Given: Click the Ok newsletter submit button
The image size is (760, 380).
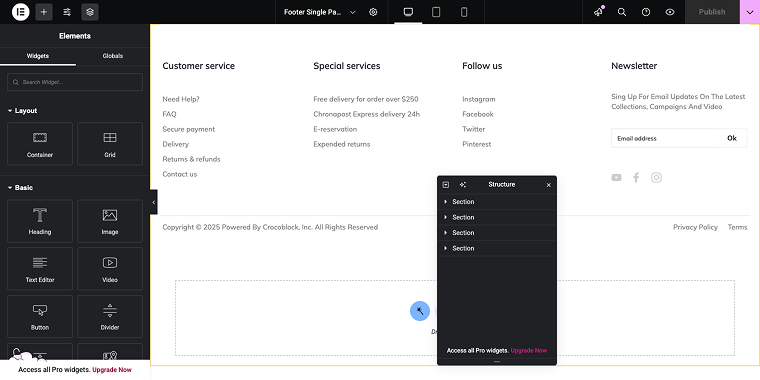Looking at the screenshot, I should click(x=732, y=138).
